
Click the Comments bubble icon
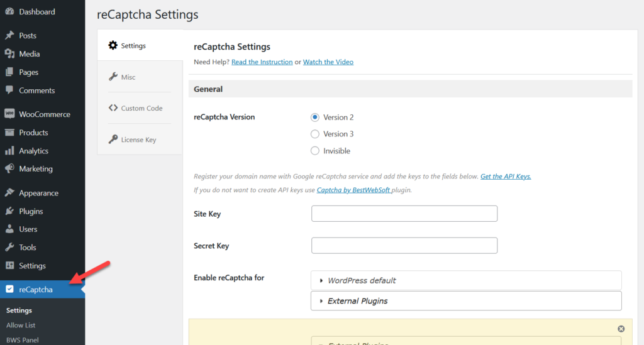[x=9, y=90]
